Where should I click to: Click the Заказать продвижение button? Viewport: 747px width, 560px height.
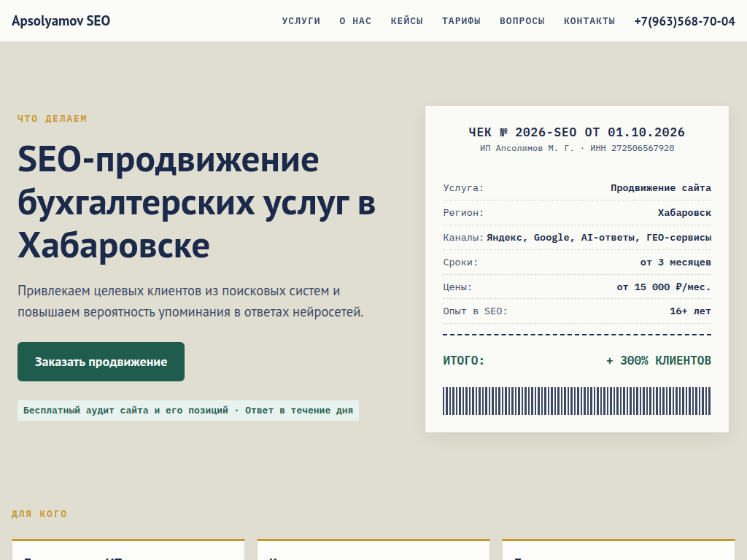[101, 362]
